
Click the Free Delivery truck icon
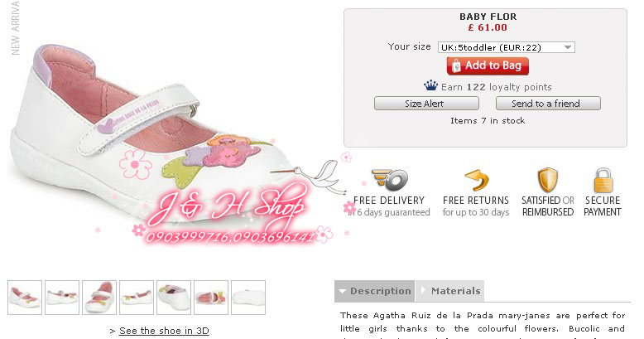[389, 180]
